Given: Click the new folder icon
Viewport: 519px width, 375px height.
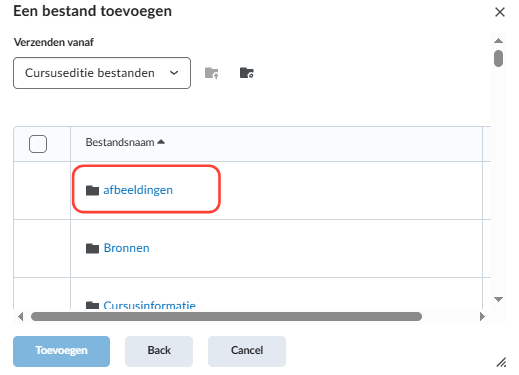Looking at the screenshot, I should (247, 73).
